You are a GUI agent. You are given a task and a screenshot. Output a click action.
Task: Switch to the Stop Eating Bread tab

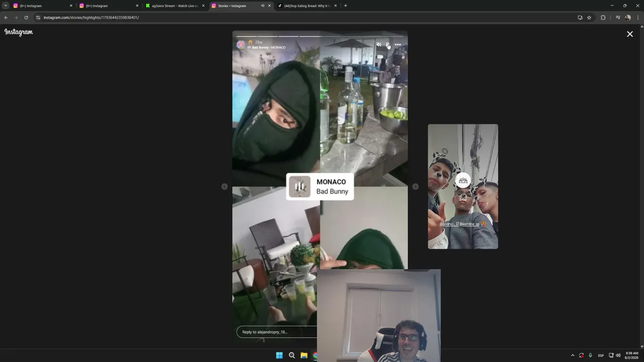point(307,6)
